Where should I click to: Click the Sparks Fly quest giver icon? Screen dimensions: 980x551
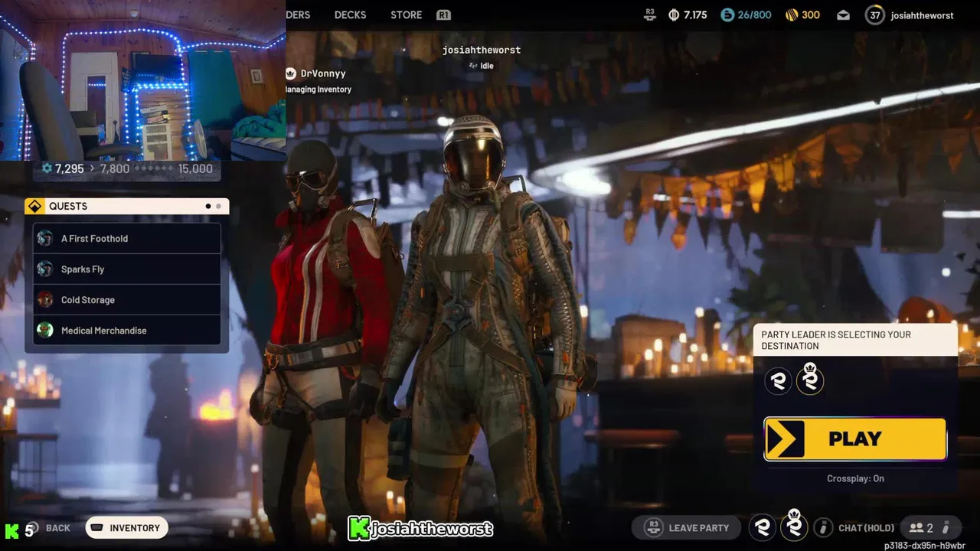[45, 269]
